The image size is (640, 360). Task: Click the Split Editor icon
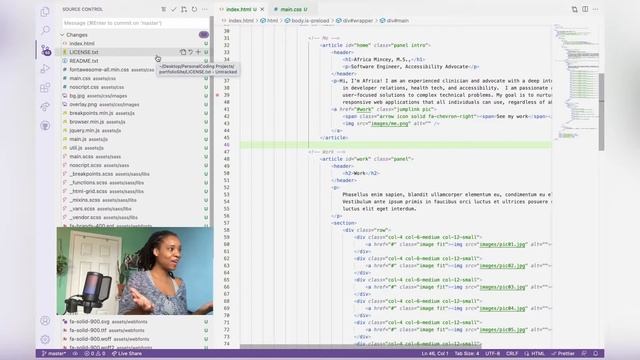[585, 9]
